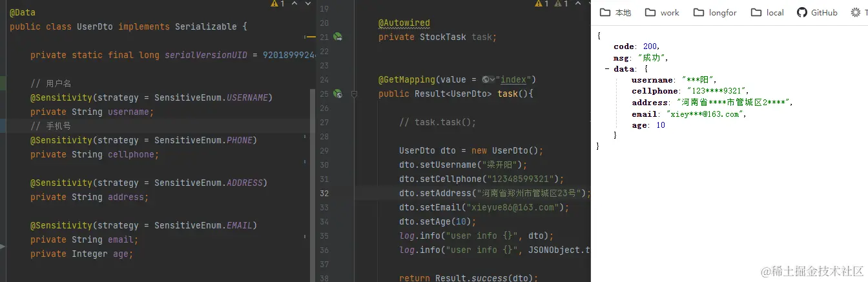This screenshot has width=868, height=282.
Task: Click the serialVersionUID field
Action: click(206, 55)
